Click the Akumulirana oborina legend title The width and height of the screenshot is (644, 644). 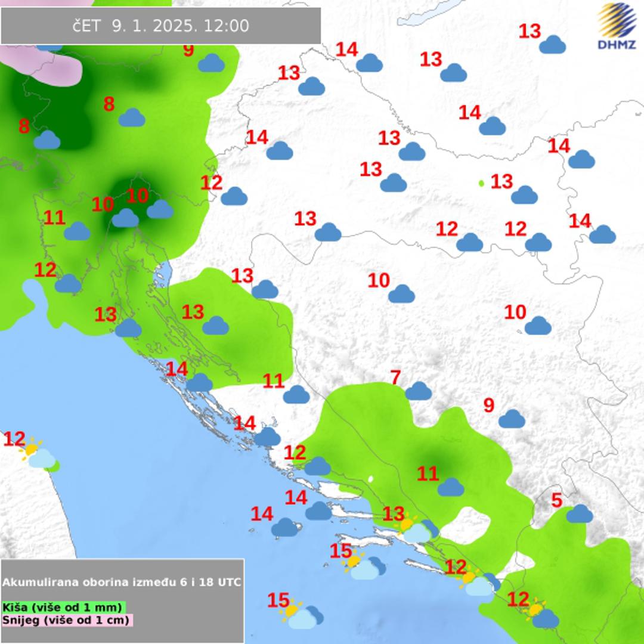pyautogui.click(x=122, y=582)
